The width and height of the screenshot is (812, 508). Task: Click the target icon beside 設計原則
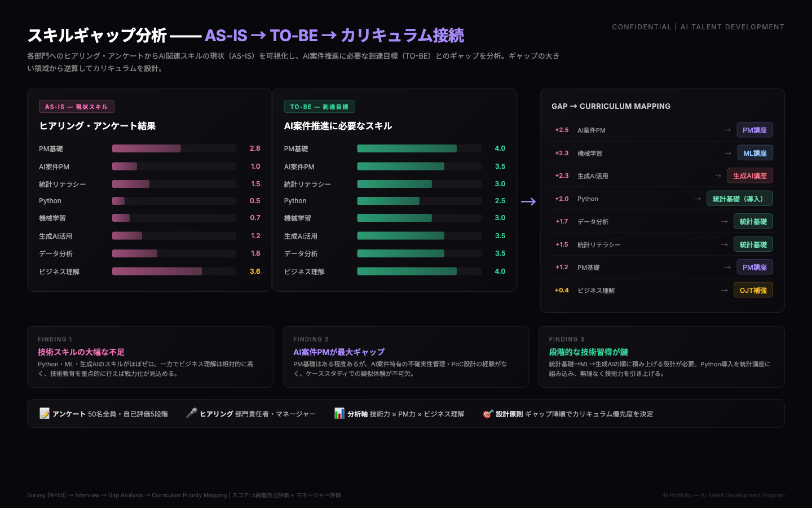click(488, 414)
